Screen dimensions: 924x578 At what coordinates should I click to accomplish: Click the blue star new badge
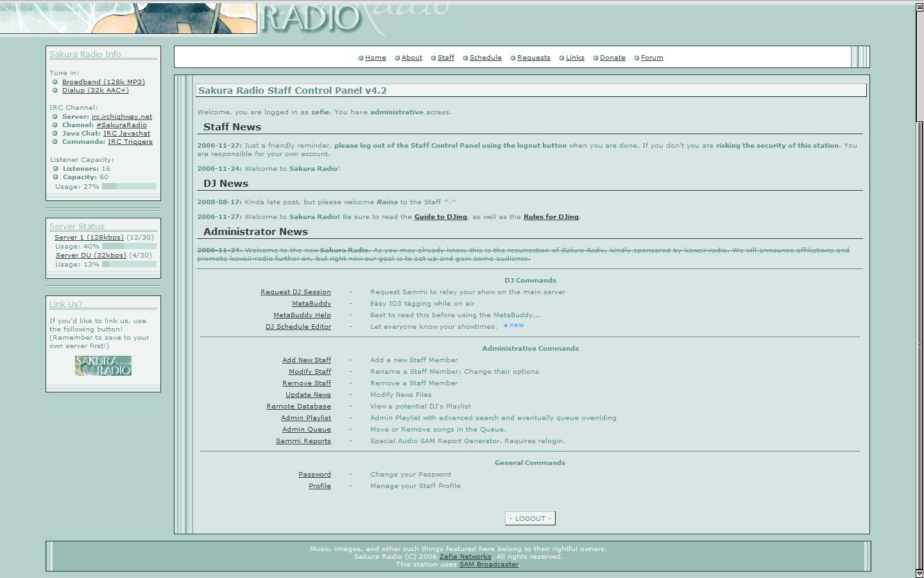click(x=513, y=326)
